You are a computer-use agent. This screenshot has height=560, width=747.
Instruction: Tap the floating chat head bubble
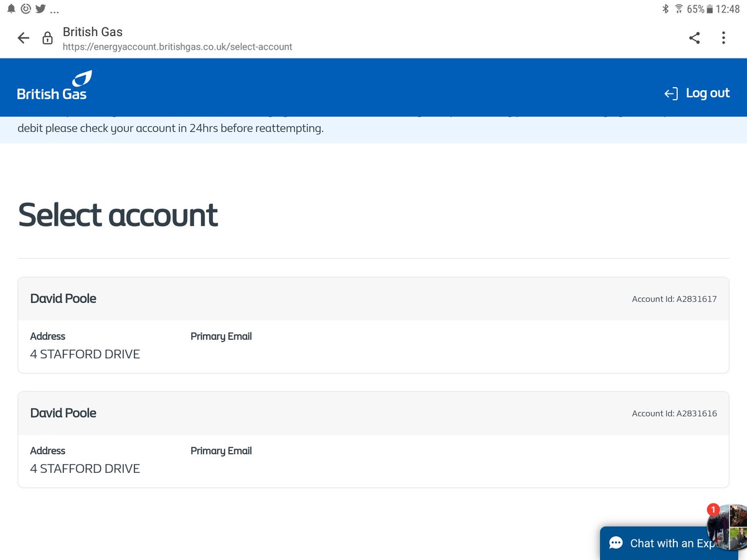click(x=728, y=526)
